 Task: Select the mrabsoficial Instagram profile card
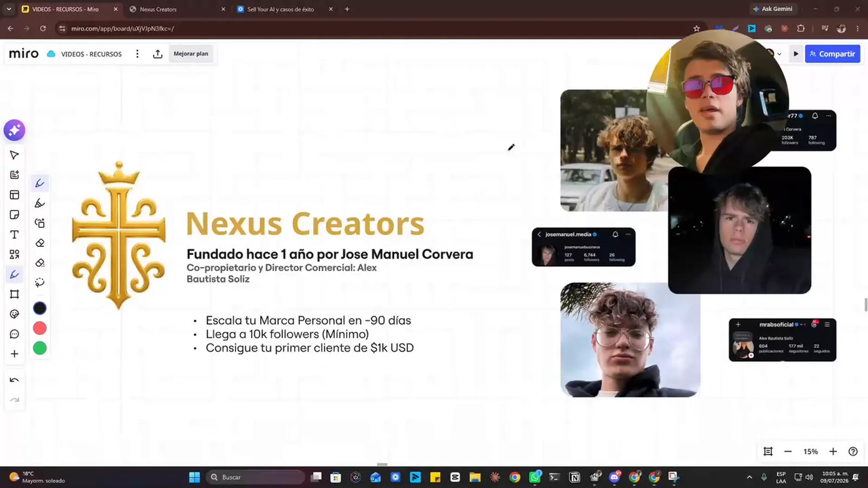point(782,340)
